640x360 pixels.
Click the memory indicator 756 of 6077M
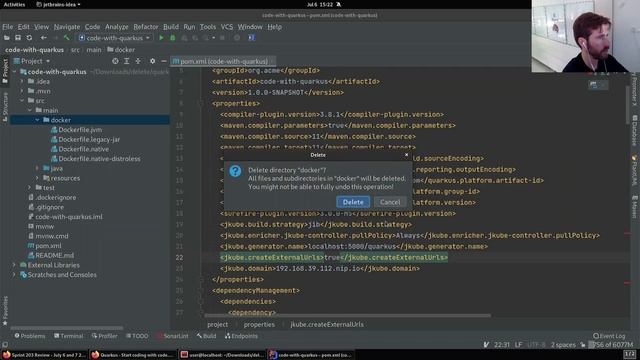tap(611, 345)
